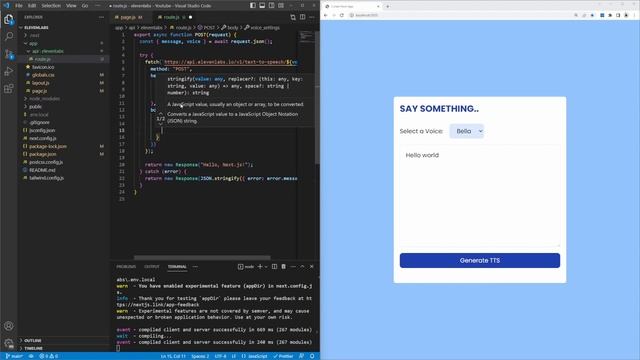The width and height of the screenshot is (640, 360).
Task: Open the Go menu
Action: [85, 6]
